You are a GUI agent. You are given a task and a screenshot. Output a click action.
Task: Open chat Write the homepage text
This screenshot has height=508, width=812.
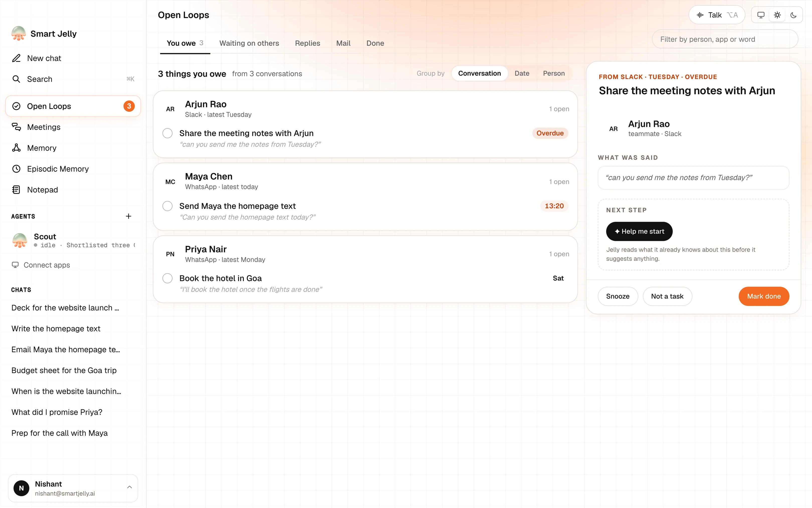coord(56,328)
